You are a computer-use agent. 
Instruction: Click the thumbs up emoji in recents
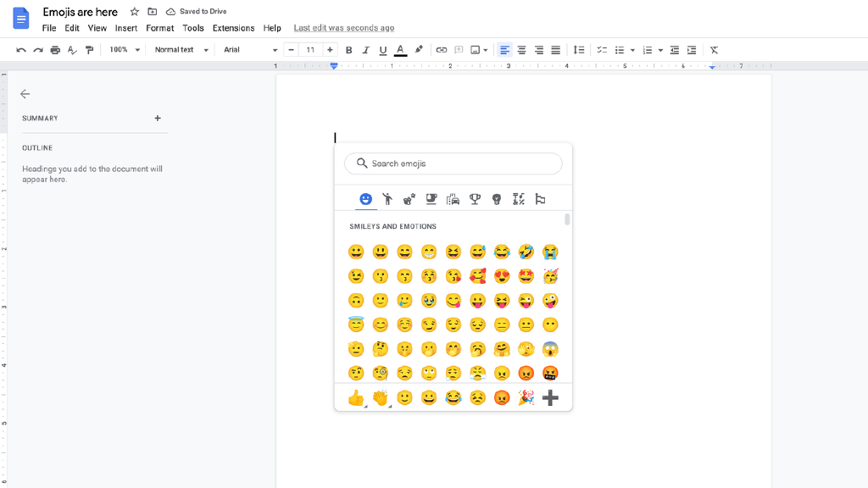click(x=356, y=397)
